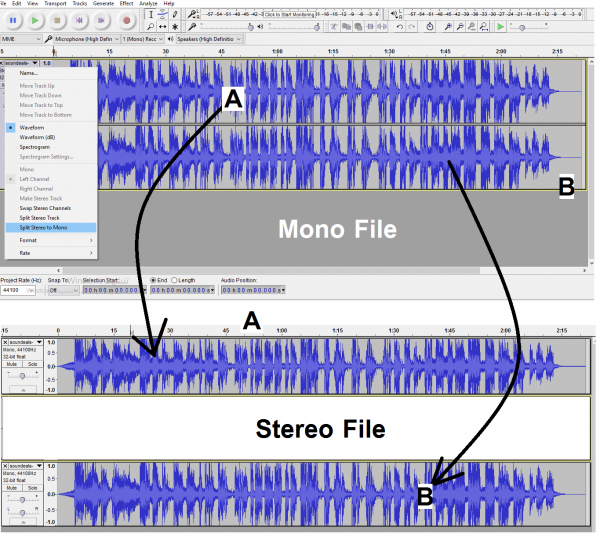This screenshot has height=538, width=600.
Task: Close the top mono track with X
Action: pos(5,343)
